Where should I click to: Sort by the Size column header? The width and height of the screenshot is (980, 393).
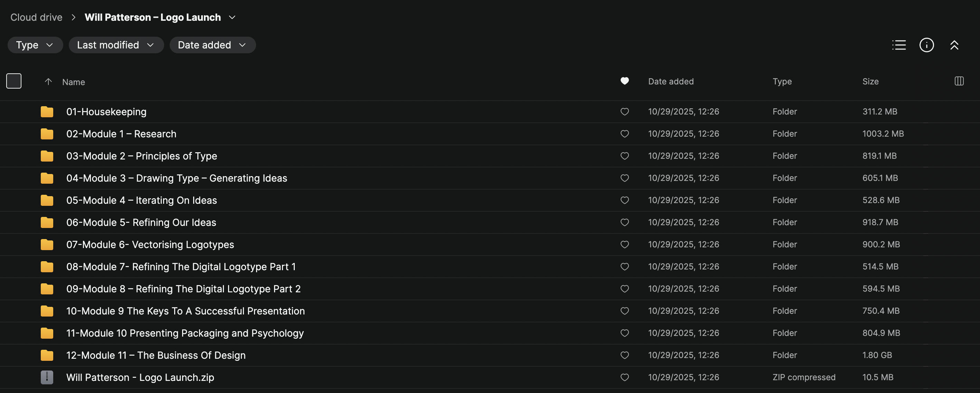click(870, 81)
